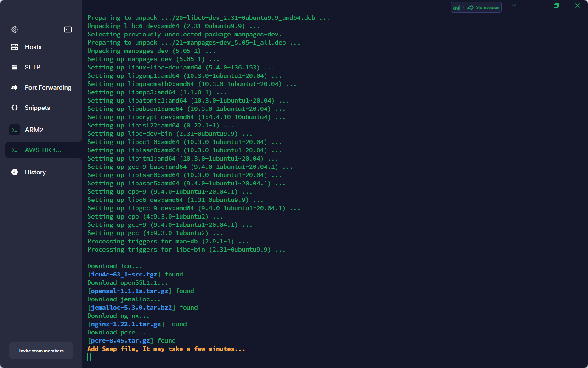Click the Share session arrow icon

click(470, 7)
